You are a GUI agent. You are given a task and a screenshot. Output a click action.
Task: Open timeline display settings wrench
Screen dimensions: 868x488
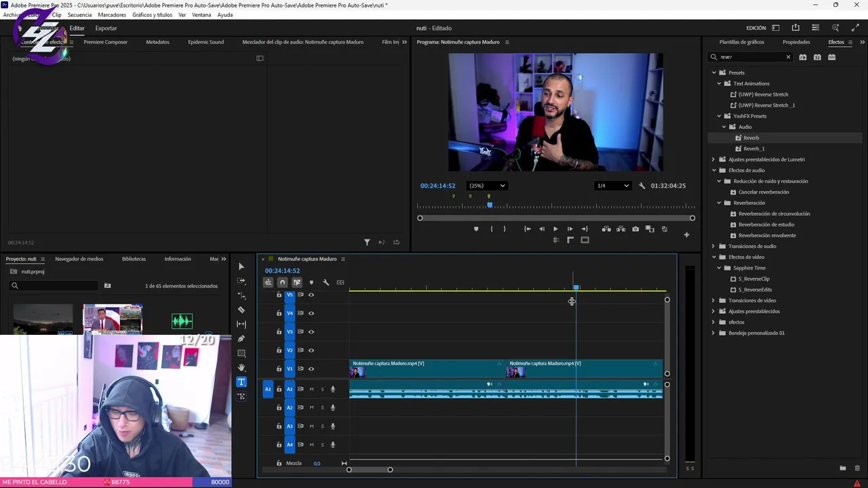tap(325, 283)
